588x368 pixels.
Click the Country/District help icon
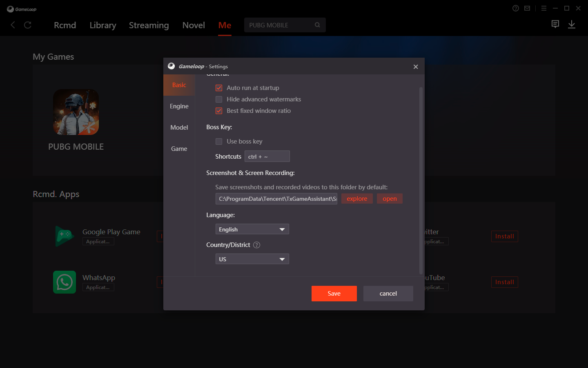tap(256, 245)
